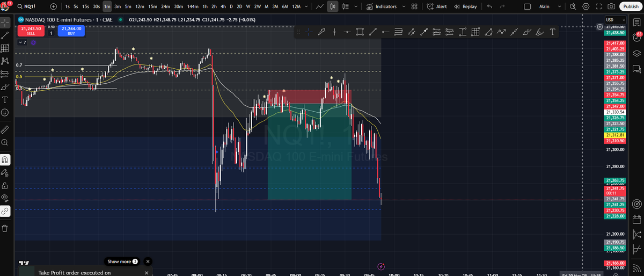Screen dimensions: 644x276
Task: Start bar Replay mode
Action: pos(465,6)
